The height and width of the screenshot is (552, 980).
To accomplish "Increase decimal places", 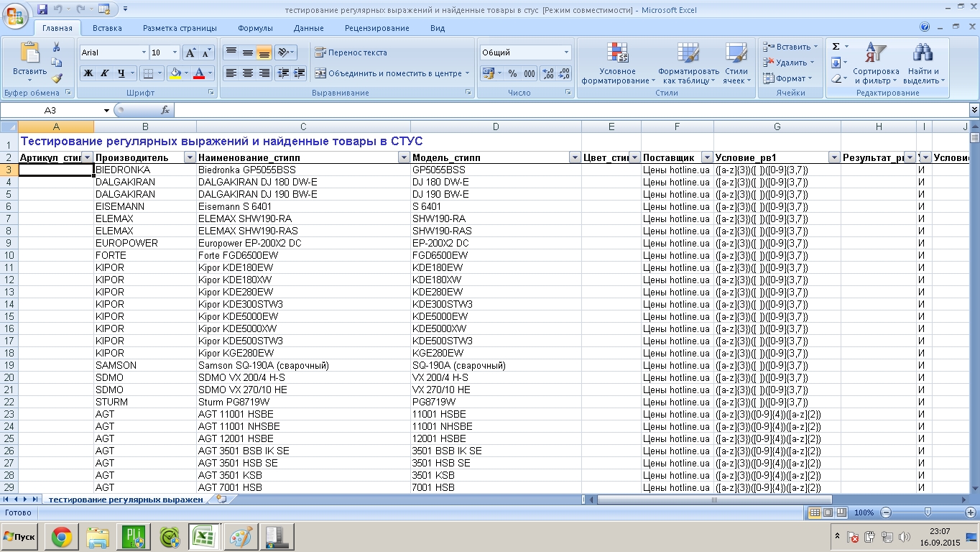I will [547, 73].
